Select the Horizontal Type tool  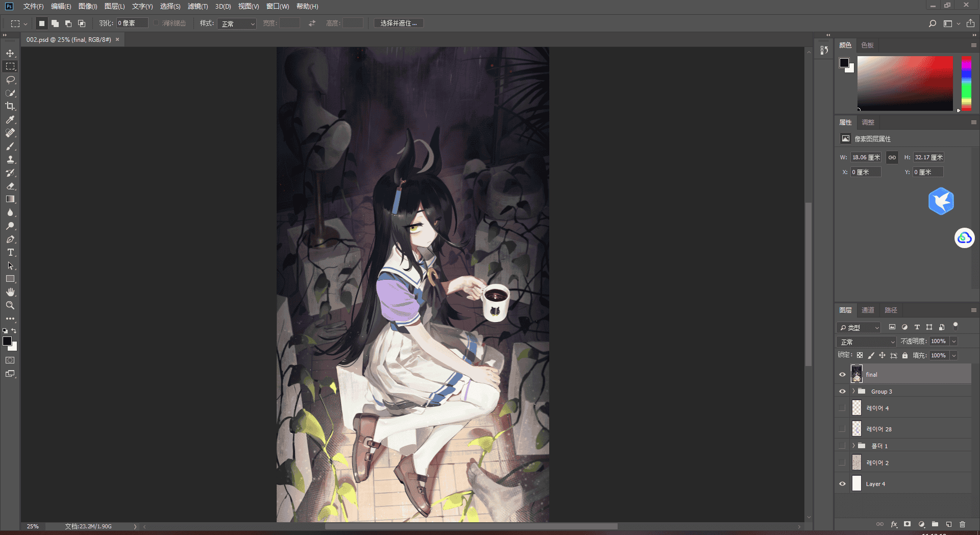(10, 252)
